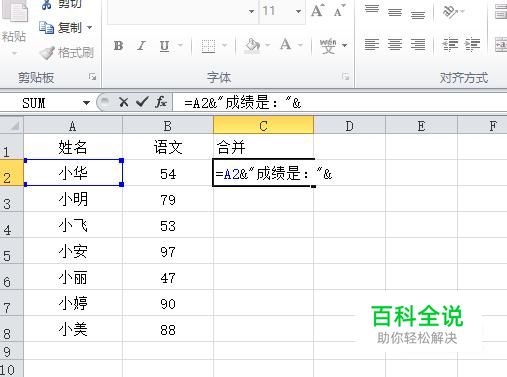
Task: Toggle Bold formatting
Action: pos(118,46)
